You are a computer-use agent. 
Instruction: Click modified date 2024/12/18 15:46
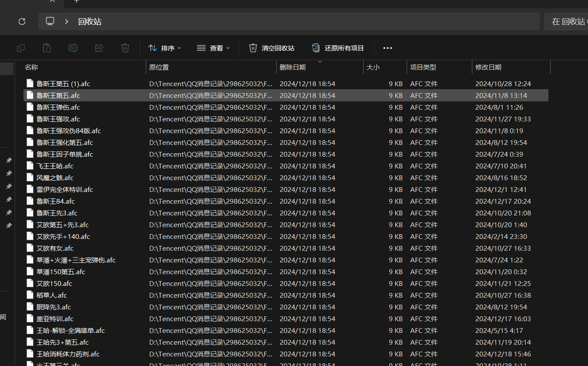click(503, 354)
